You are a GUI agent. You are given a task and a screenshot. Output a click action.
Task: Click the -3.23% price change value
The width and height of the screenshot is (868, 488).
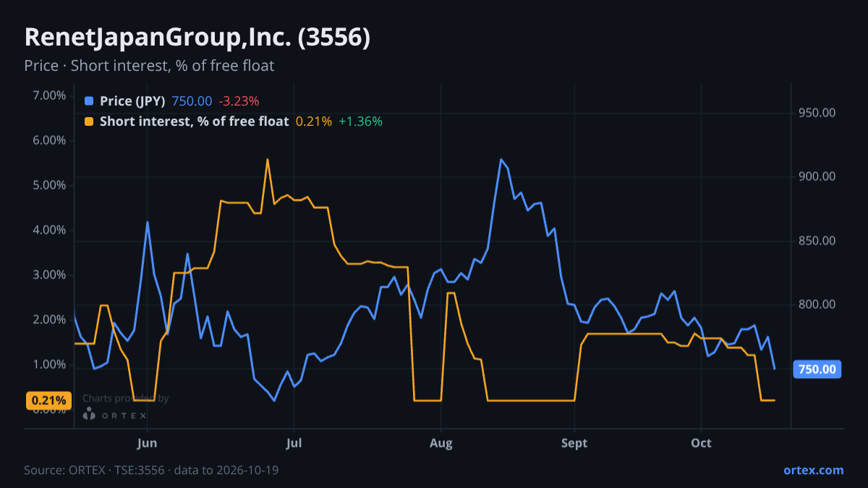point(239,101)
